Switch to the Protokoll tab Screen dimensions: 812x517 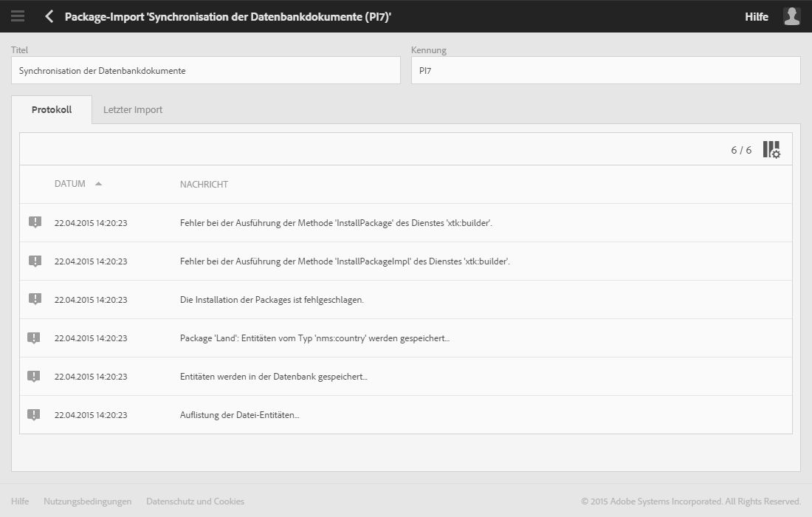tap(52, 110)
